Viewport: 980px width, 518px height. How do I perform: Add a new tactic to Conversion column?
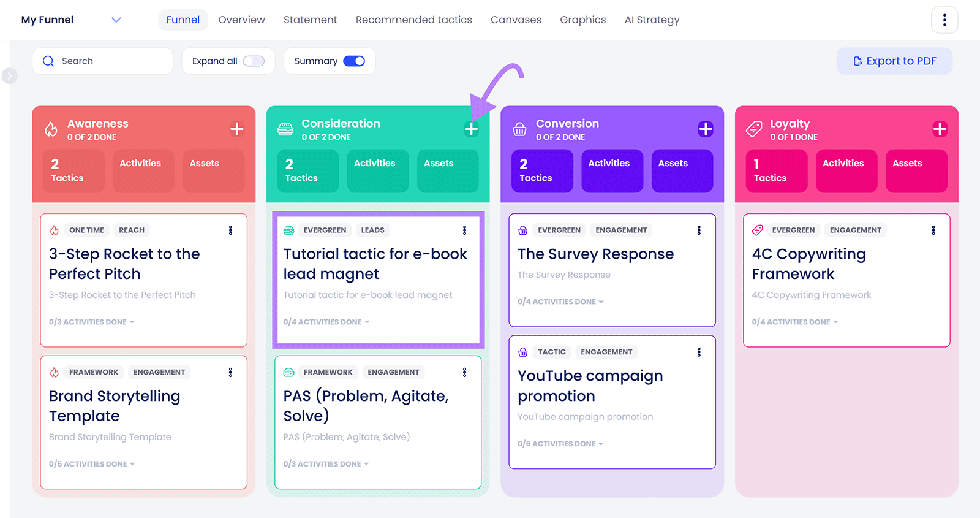click(x=705, y=129)
